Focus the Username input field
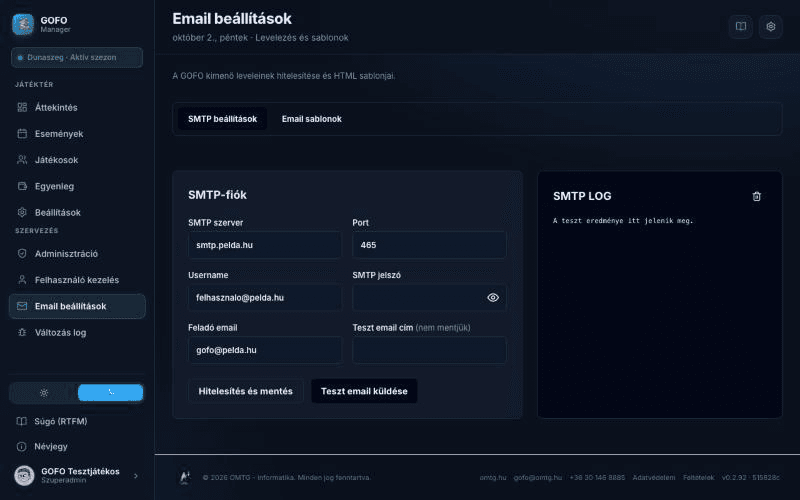Image resolution: width=800 pixels, height=500 pixels. pyautogui.click(x=265, y=297)
